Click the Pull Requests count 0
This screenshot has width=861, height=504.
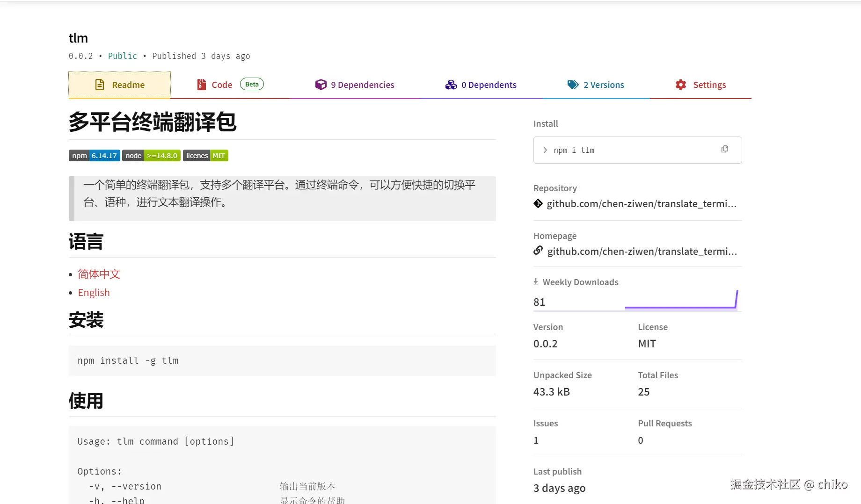point(641,440)
